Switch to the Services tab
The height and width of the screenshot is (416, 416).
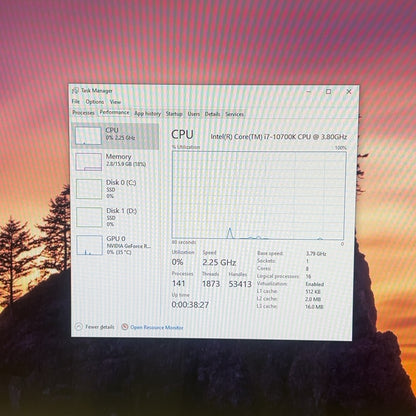click(234, 114)
